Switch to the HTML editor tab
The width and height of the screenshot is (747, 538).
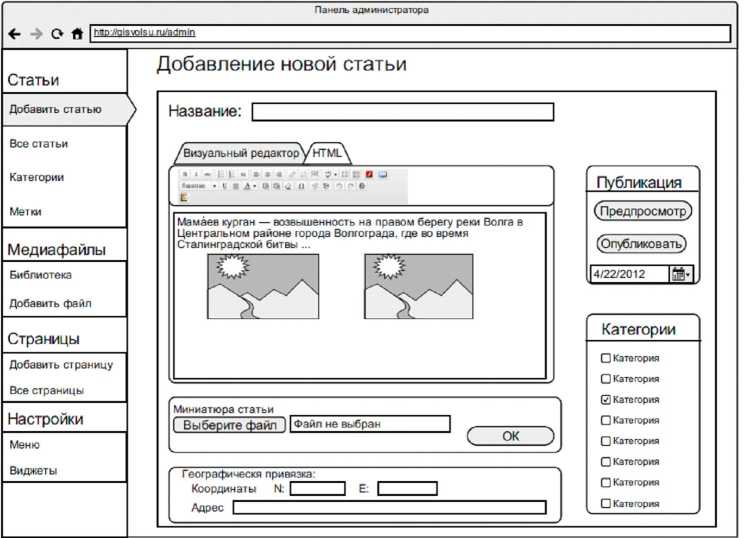coord(327,153)
